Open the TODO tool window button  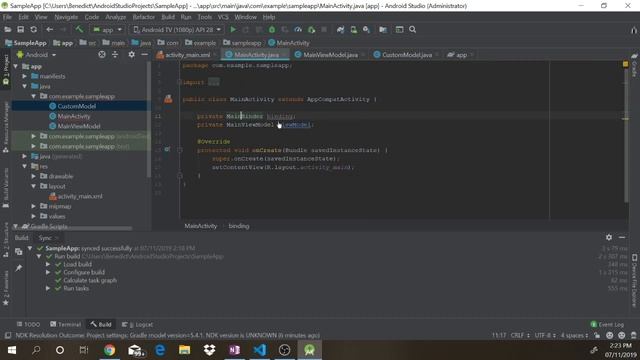click(x=28, y=324)
